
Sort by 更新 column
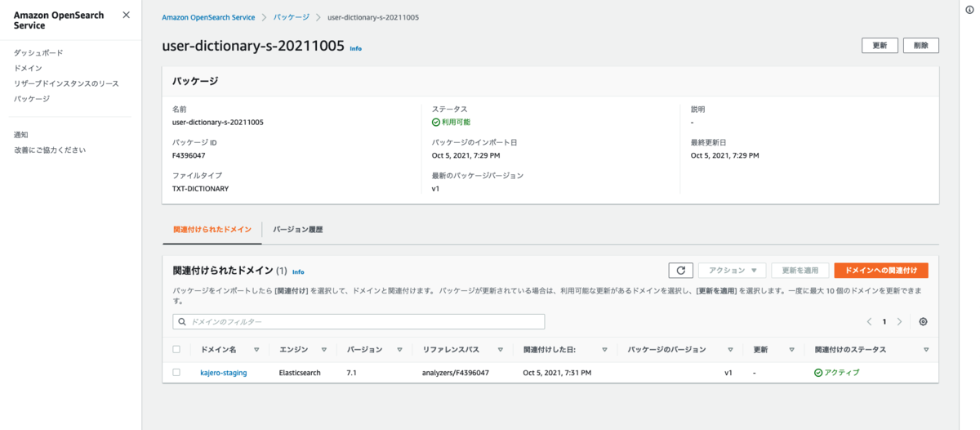pyautogui.click(x=791, y=350)
